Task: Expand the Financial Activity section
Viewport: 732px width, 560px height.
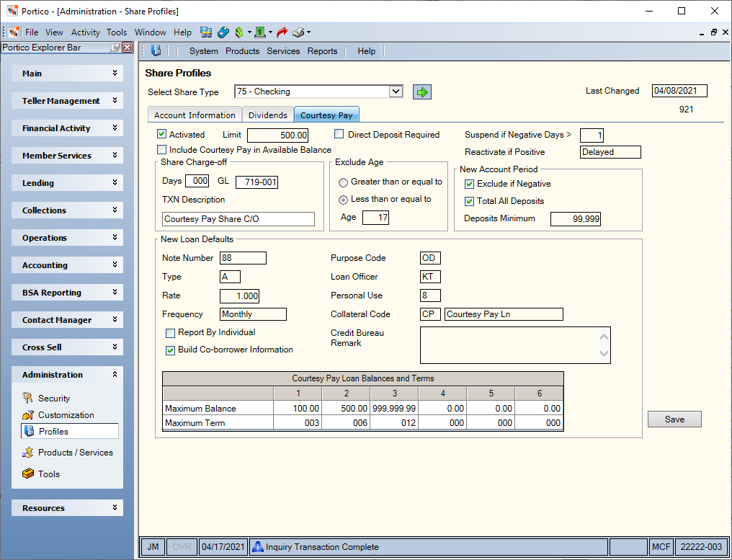Action: point(67,128)
